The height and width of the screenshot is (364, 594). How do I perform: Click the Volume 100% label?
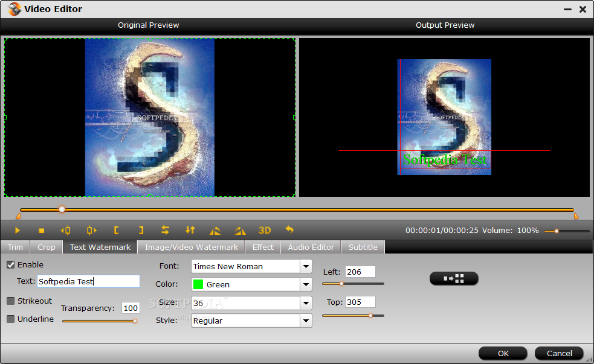[x=510, y=231]
